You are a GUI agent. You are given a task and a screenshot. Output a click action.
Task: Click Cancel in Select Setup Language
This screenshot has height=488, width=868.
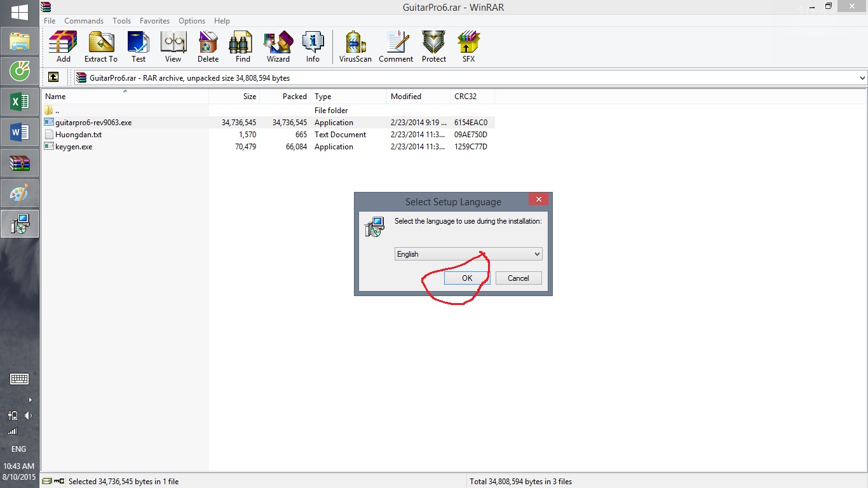click(518, 278)
